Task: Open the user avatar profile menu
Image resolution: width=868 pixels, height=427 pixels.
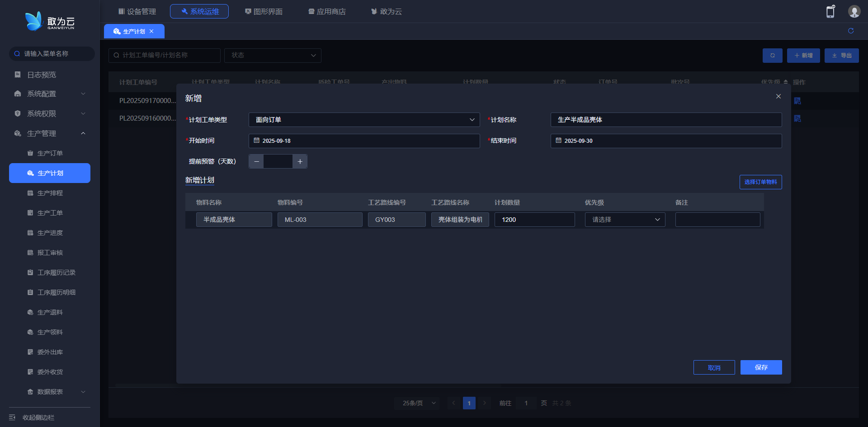Action: (854, 12)
